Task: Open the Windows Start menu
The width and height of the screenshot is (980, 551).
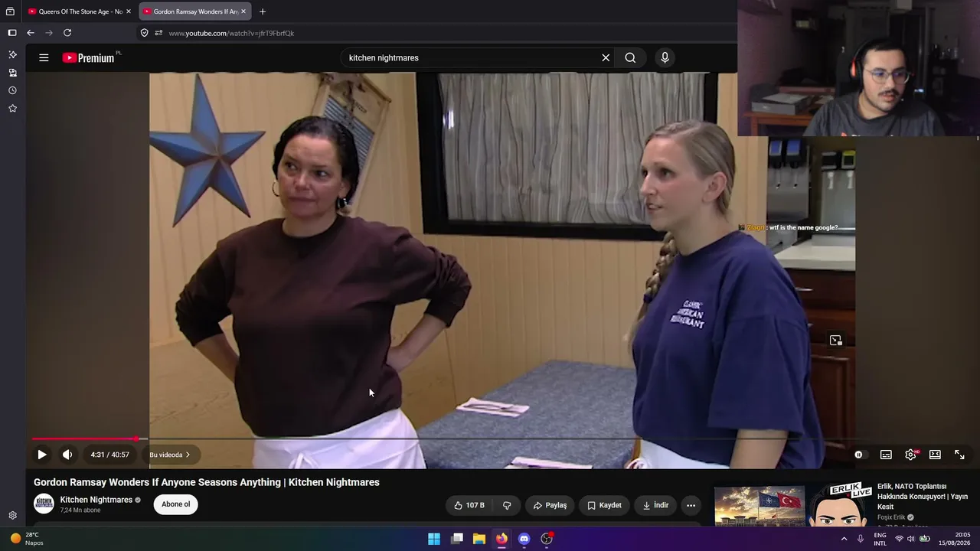Action: click(x=434, y=539)
